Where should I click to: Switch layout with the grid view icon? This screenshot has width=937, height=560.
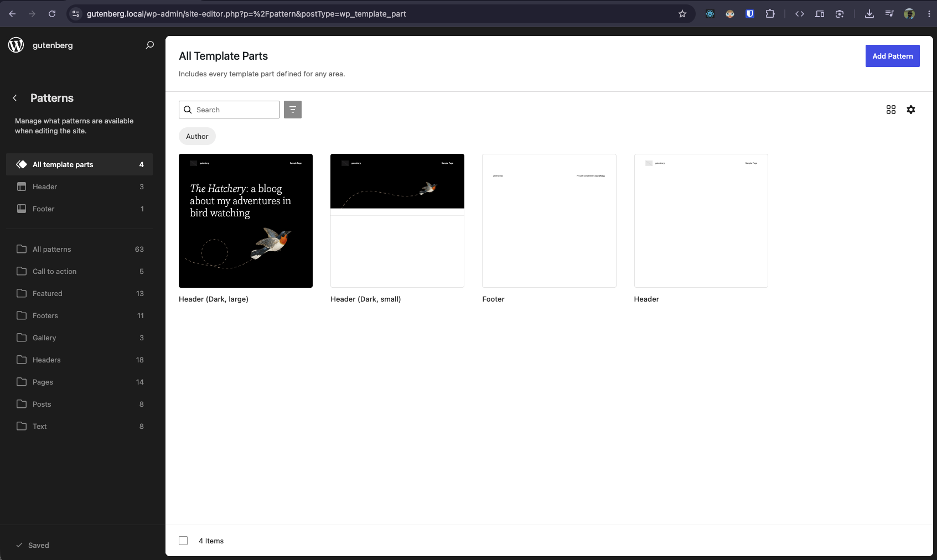pos(891,110)
